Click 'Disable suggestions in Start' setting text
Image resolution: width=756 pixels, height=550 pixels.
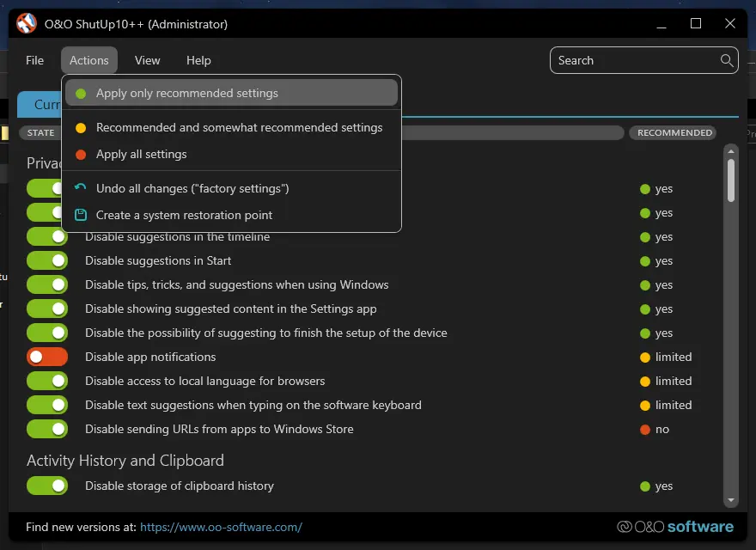tap(158, 260)
